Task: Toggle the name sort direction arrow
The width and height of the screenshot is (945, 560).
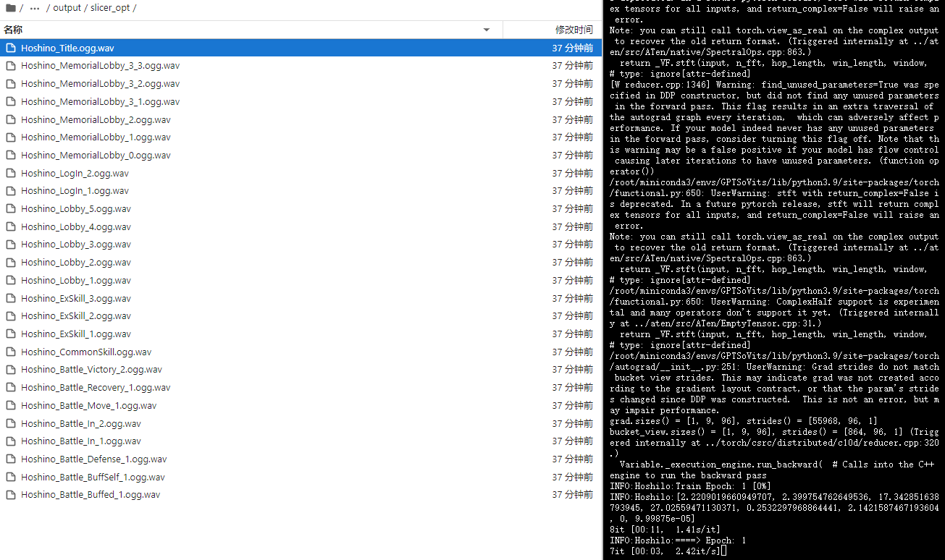Action: [x=487, y=30]
